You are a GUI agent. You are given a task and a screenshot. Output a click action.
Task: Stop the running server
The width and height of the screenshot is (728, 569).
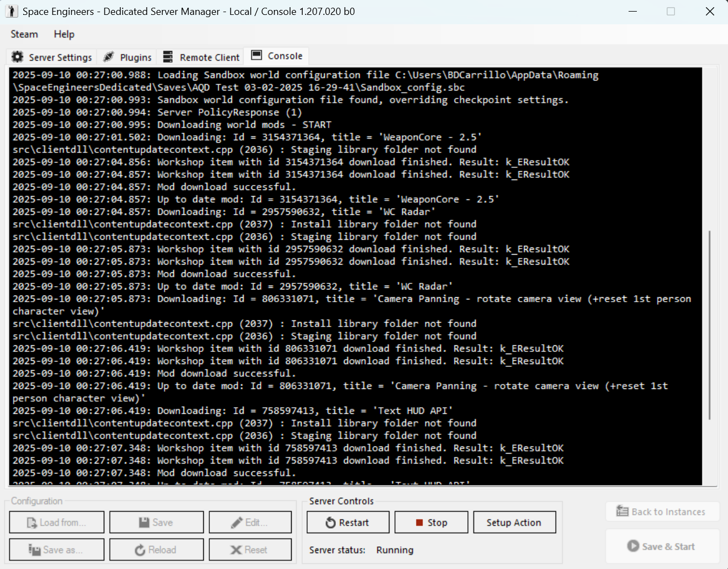[431, 523]
